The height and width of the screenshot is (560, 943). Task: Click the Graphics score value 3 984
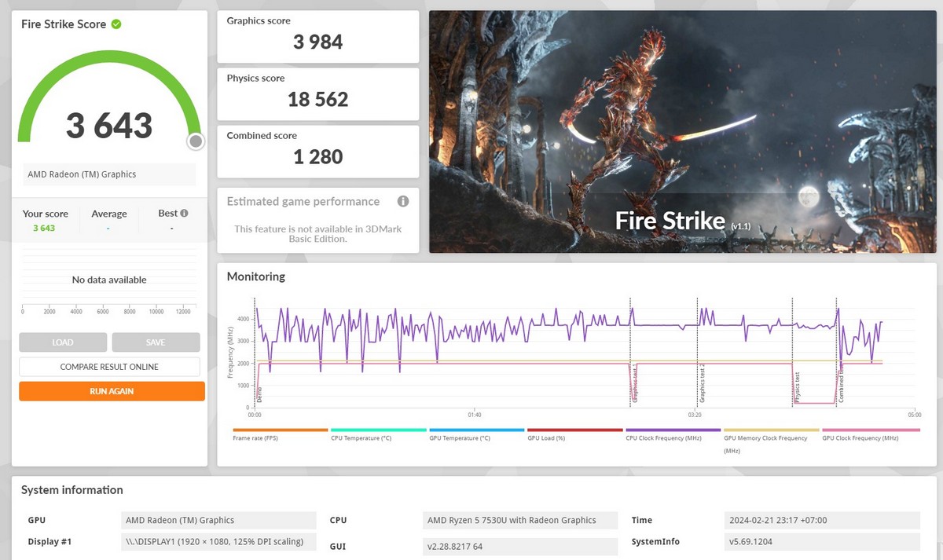coord(318,42)
